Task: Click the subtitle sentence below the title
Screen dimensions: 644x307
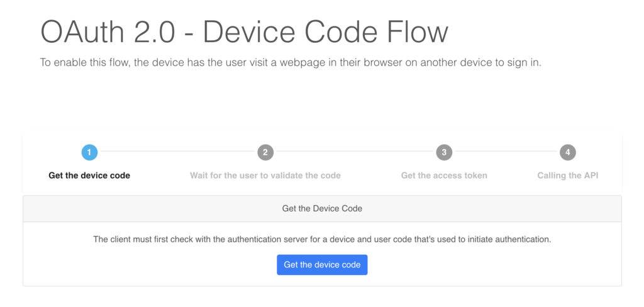Action: [x=291, y=63]
